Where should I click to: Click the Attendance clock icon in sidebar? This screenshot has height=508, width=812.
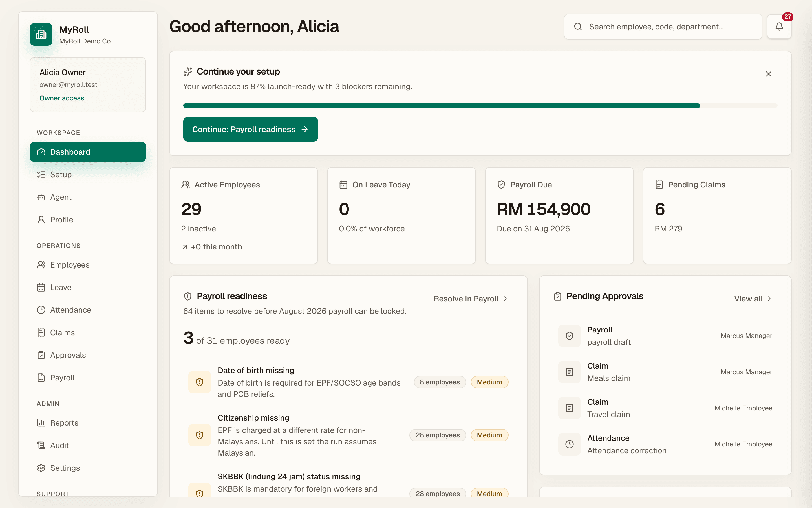pyautogui.click(x=41, y=310)
